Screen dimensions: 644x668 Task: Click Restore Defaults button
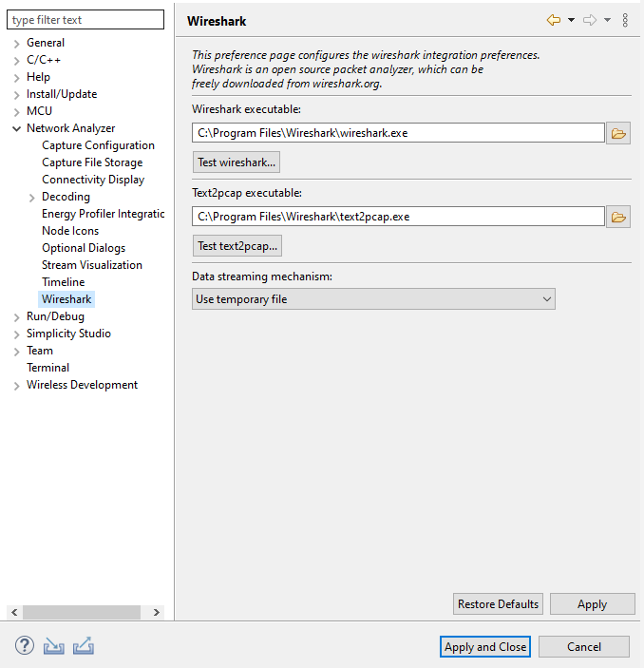498,604
